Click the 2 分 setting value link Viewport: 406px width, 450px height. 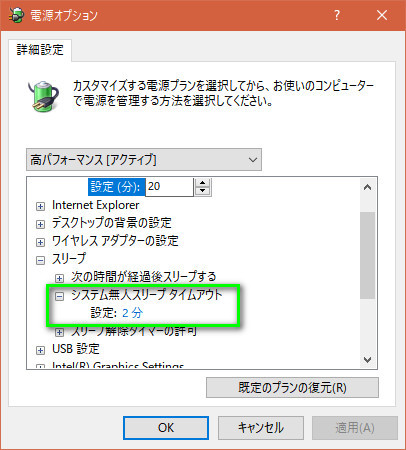[132, 313]
